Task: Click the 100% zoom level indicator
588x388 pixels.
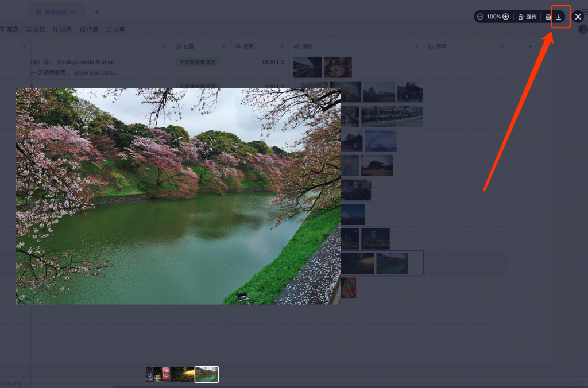Action: [493, 17]
